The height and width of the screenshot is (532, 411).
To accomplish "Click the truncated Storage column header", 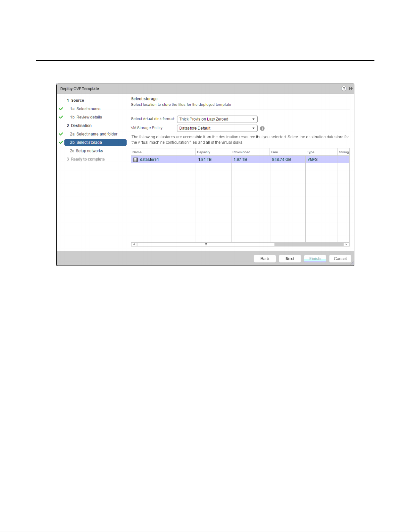I will click(344, 152).
